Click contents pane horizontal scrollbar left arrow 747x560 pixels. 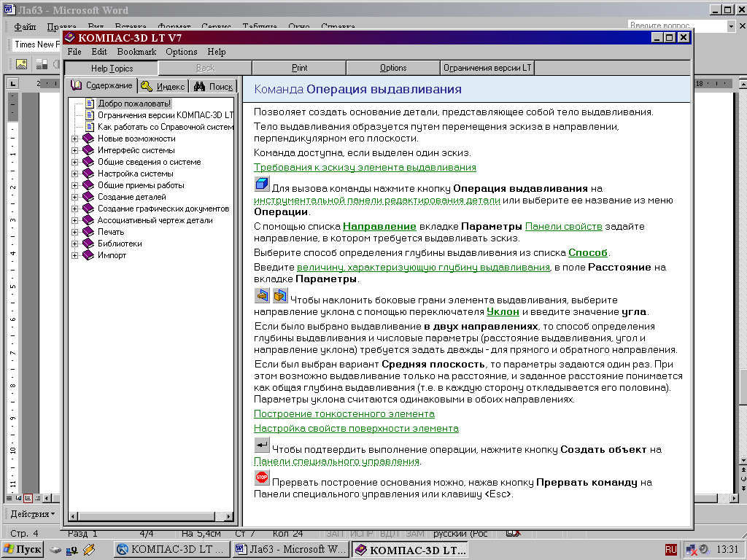tap(73, 516)
